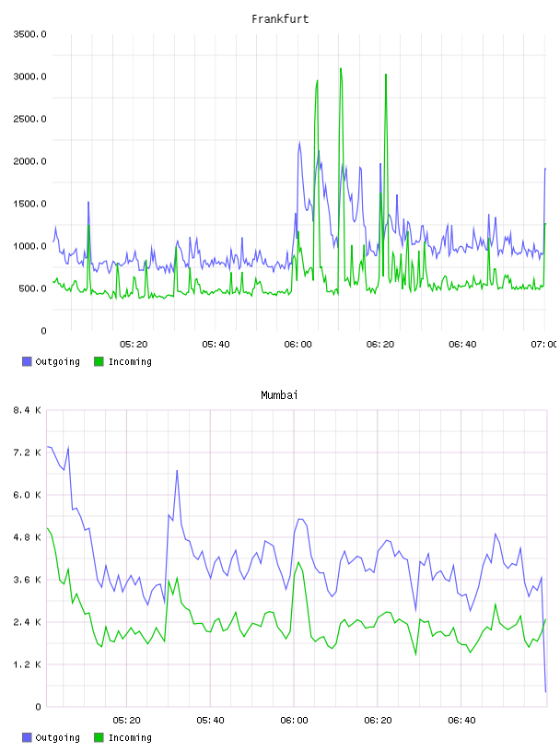Click the Frankfurt Incoming green legend swatch
This screenshot has width=560, height=752.
pos(99,361)
